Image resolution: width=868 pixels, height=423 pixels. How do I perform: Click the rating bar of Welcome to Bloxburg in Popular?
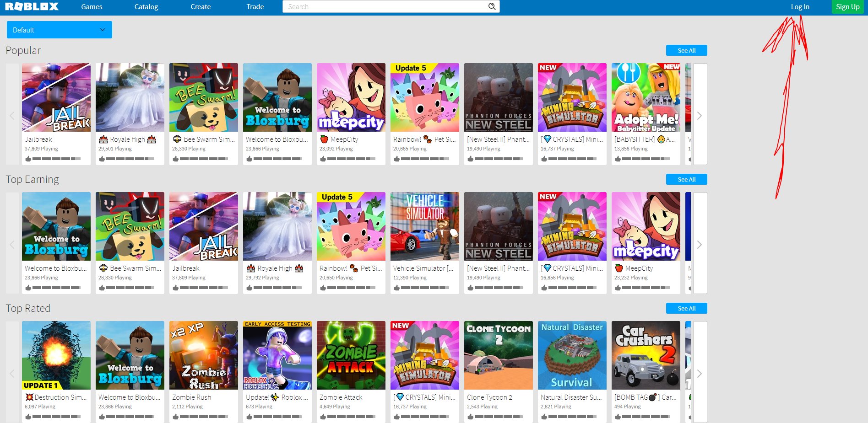[277, 159]
